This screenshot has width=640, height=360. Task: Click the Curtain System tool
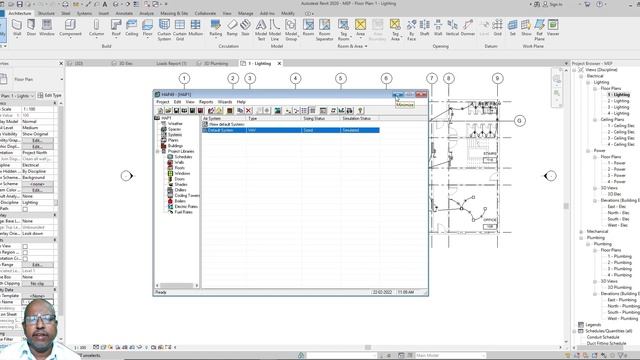164,29
